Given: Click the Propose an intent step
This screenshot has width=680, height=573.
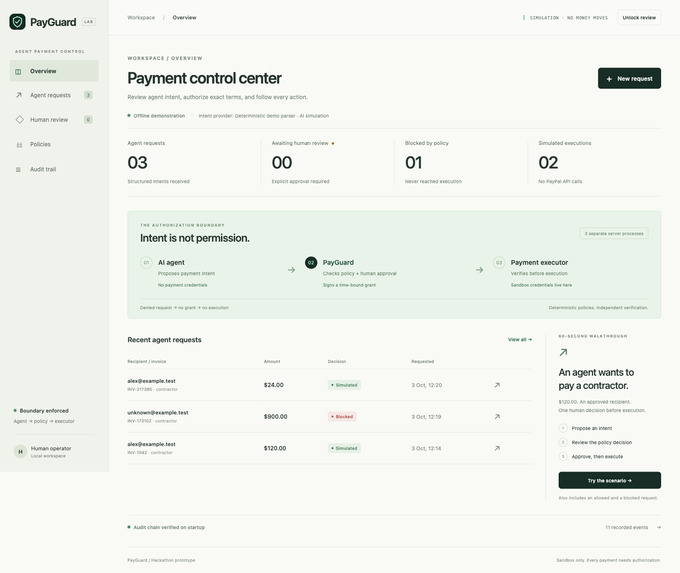Looking at the screenshot, I should tap(585, 428).
